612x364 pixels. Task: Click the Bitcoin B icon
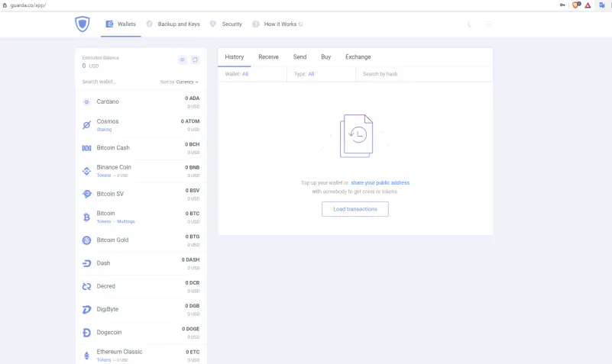point(86,217)
